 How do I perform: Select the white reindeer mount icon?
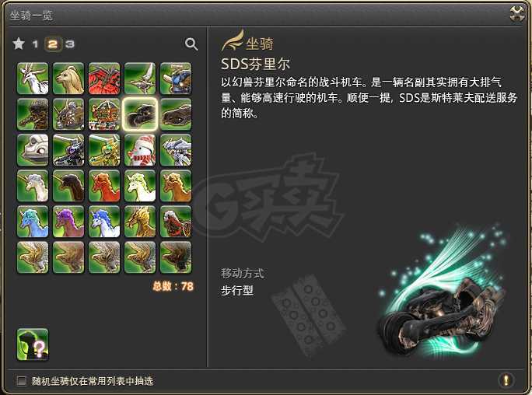pyautogui.click(x=33, y=79)
